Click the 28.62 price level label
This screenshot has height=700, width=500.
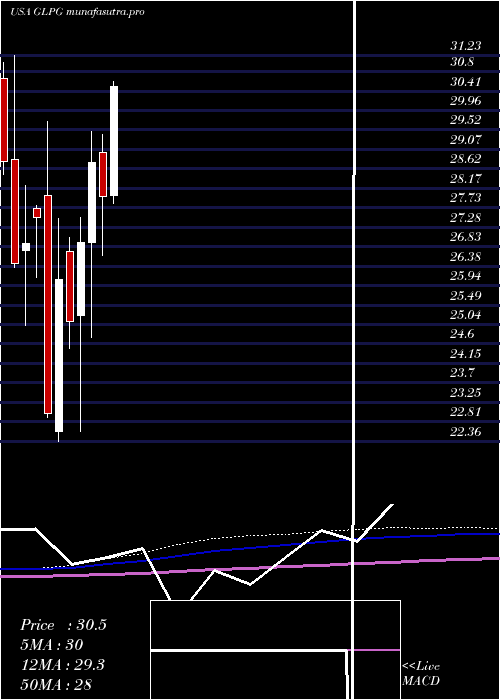(x=466, y=159)
